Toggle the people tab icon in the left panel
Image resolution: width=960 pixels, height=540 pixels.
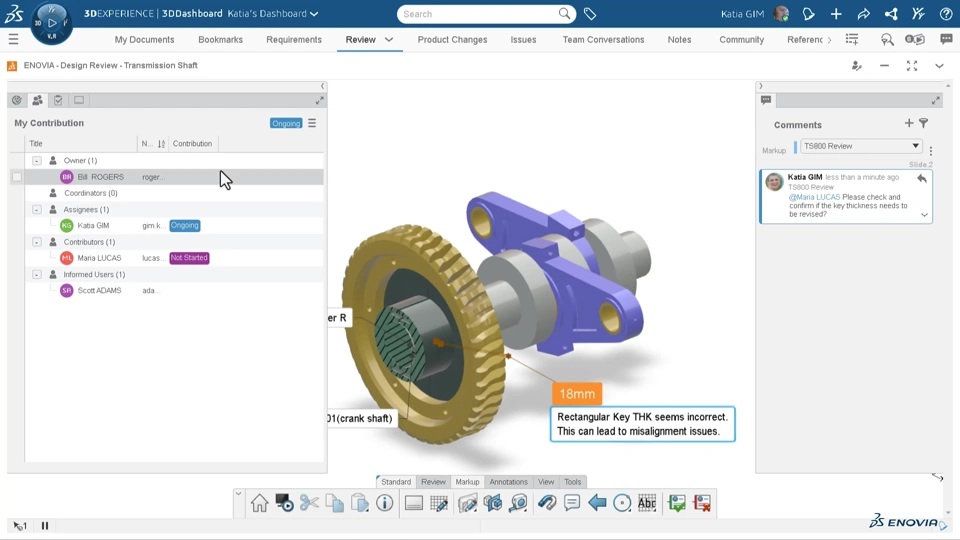pos(37,100)
